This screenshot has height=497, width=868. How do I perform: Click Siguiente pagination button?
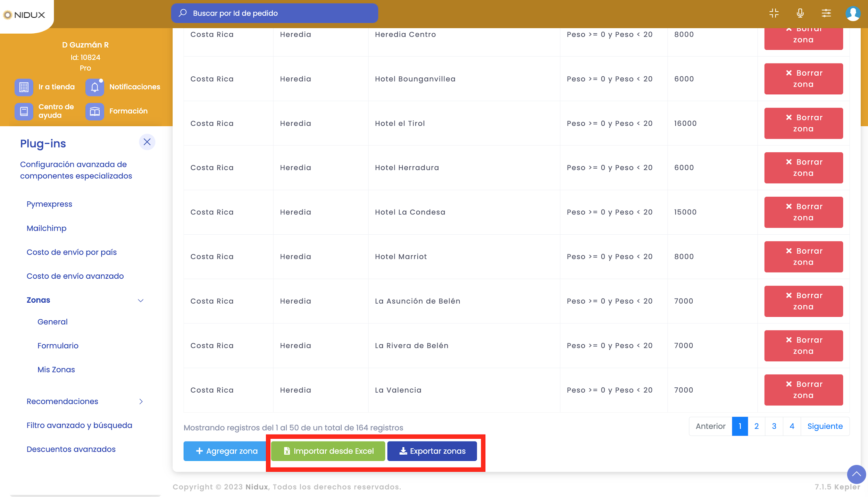pos(825,426)
